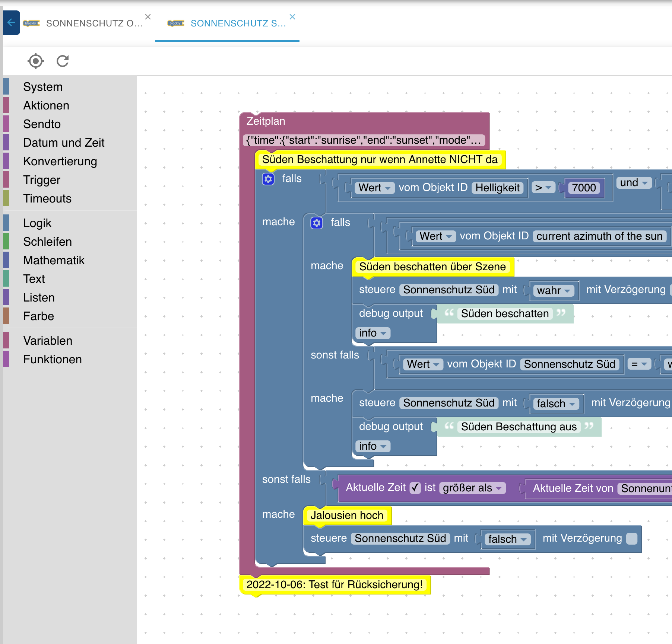
Task: Edit the Süden Beschattung aus debug text
Action: [x=519, y=427]
